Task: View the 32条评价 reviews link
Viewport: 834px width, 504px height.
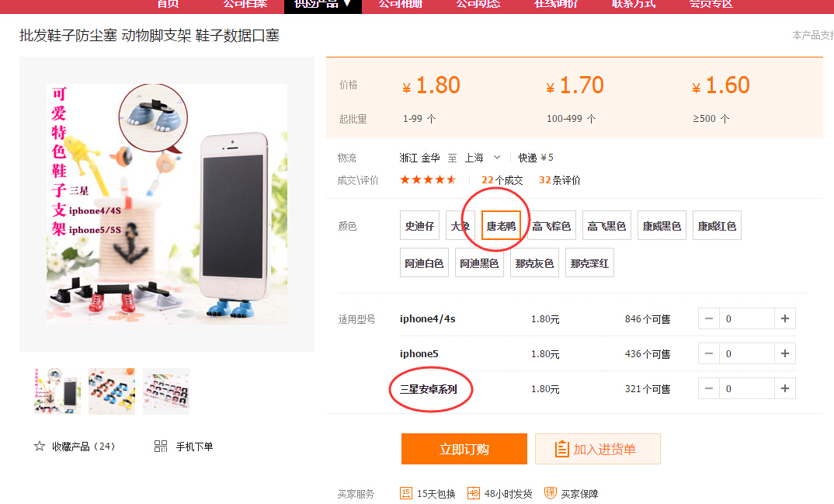Action: click(x=560, y=180)
